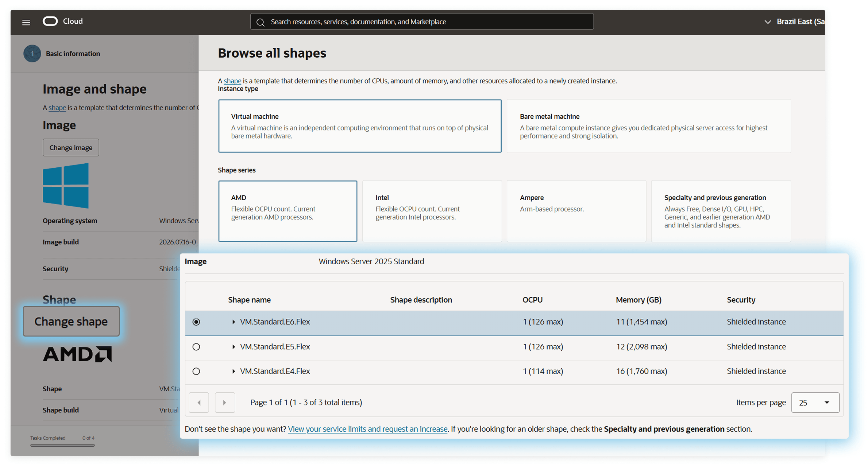Click the 16 (1,760 max) memory cell

coord(642,371)
